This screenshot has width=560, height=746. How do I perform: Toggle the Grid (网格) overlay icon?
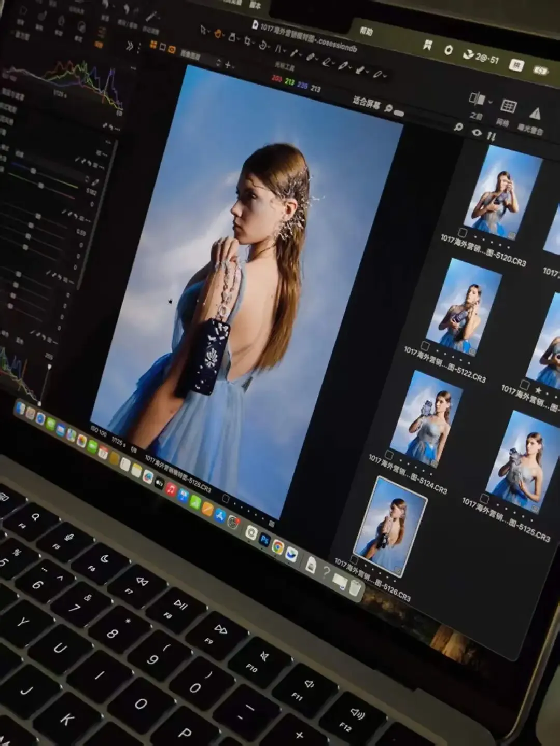point(508,106)
